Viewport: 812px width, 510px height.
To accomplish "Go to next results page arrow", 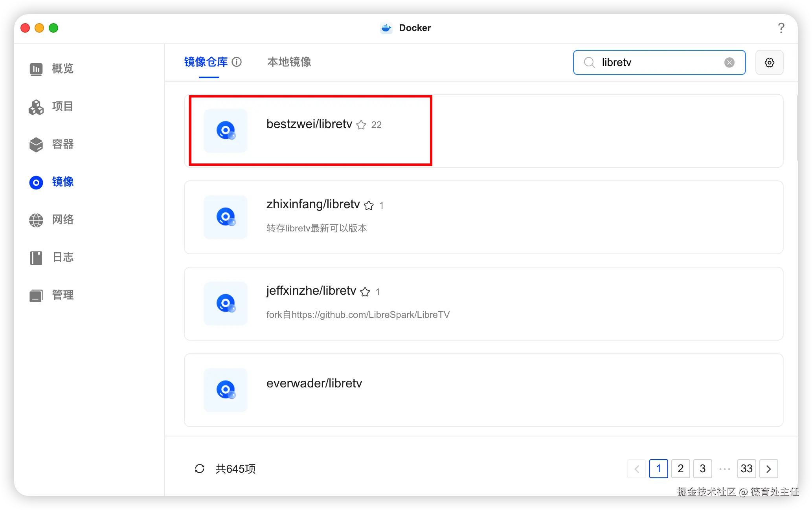I will coord(768,469).
